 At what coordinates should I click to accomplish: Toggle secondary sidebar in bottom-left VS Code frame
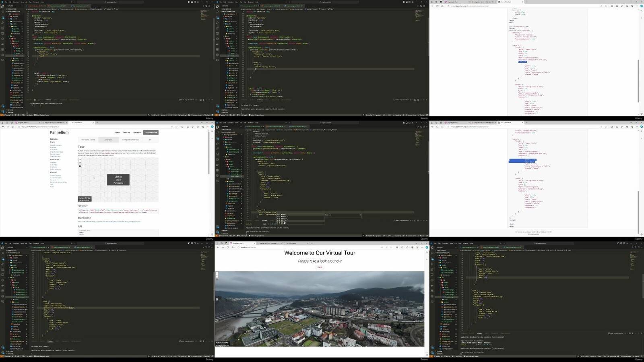pos(195,243)
